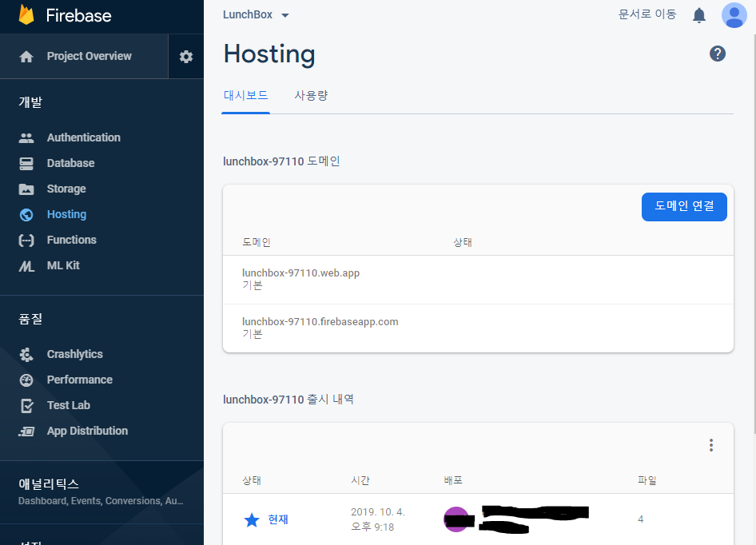Screen dimensions: 756x545
Task: Open ML Kit in sidebar
Action: click(63, 266)
